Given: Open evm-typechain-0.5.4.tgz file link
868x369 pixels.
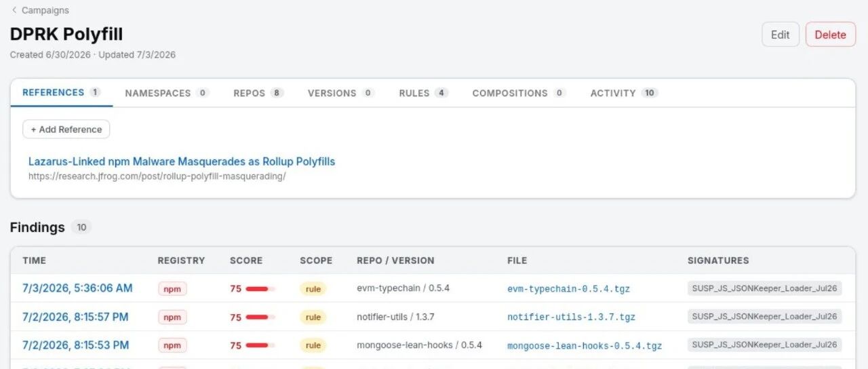Looking at the screenshot, I should tap(568, 289).
